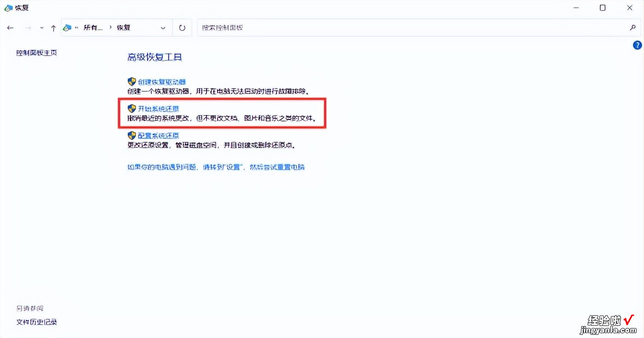Open the 如果你的电脑遇到问题 reset link
The image size is (644, 338).
pos(216,167)
